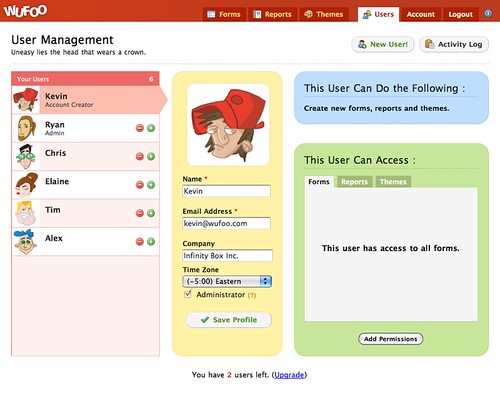Select the name Alex in user list
This screenshot has height=393, width=500.
(x=54, y=238)
